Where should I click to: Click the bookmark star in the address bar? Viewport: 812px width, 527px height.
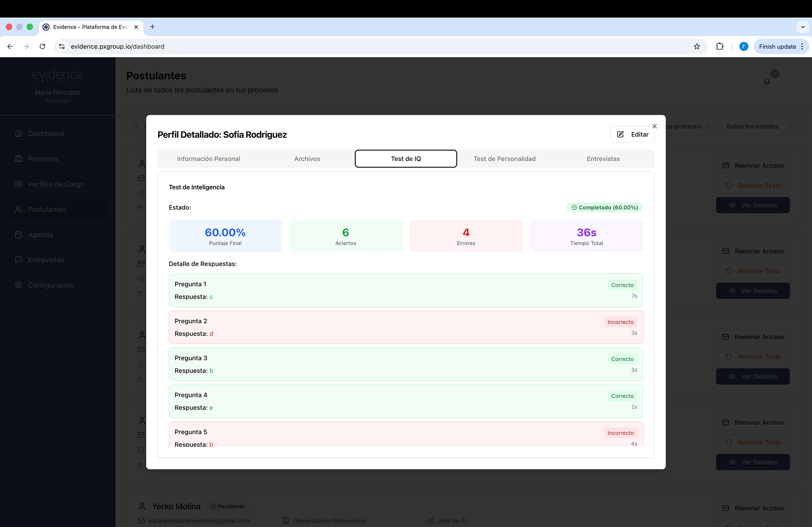(x=697, y=46)
